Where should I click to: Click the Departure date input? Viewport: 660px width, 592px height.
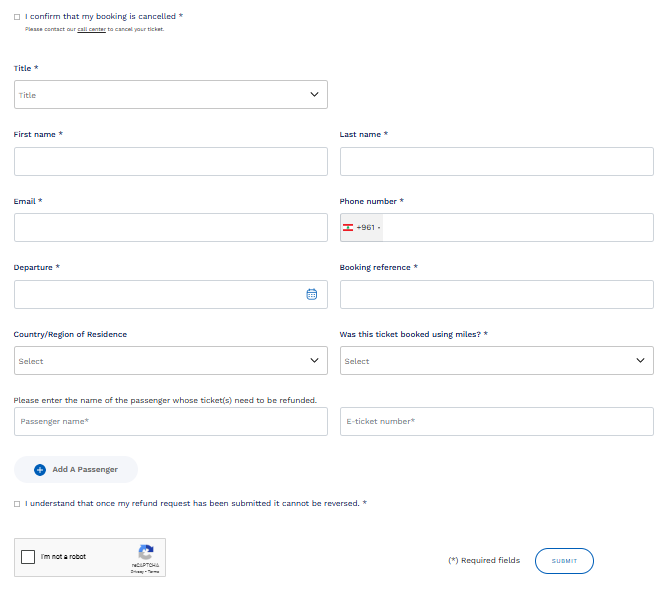pyautogui.click(x=155, y=294)
